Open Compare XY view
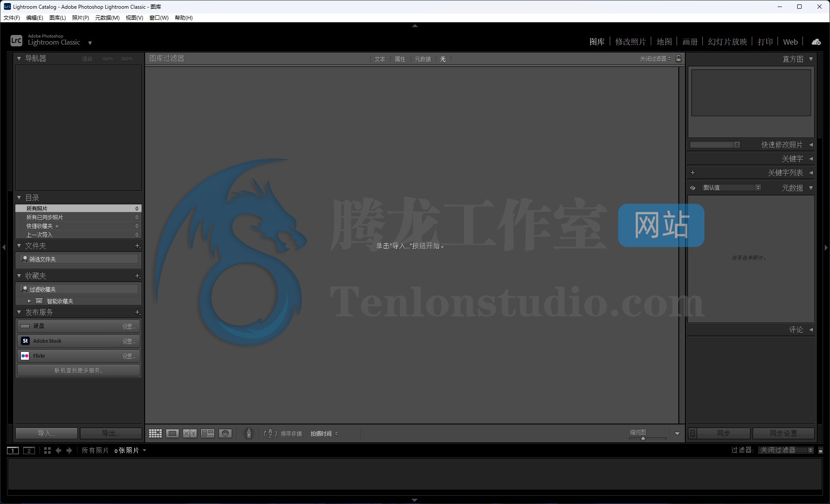 pyautogui.click(x=190, y=434)
